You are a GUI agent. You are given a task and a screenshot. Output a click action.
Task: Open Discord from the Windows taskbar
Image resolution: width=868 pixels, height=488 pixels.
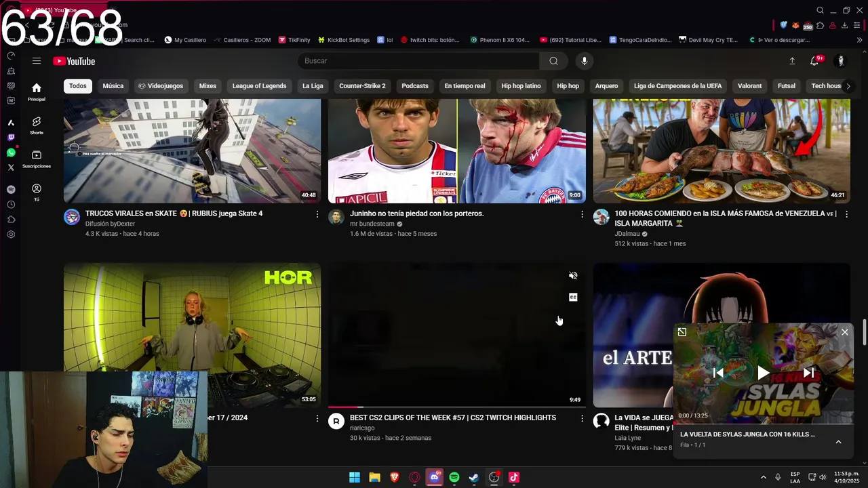(435, 477)
